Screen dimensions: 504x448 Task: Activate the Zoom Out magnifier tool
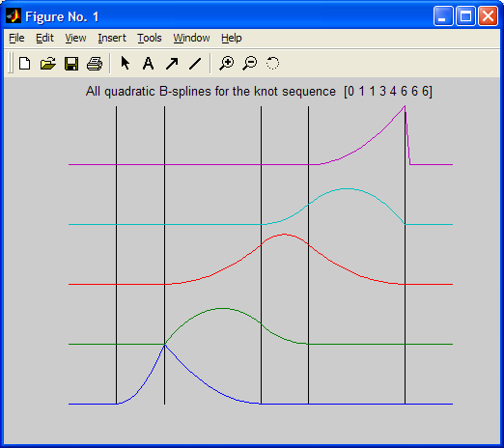click(250, 63)
